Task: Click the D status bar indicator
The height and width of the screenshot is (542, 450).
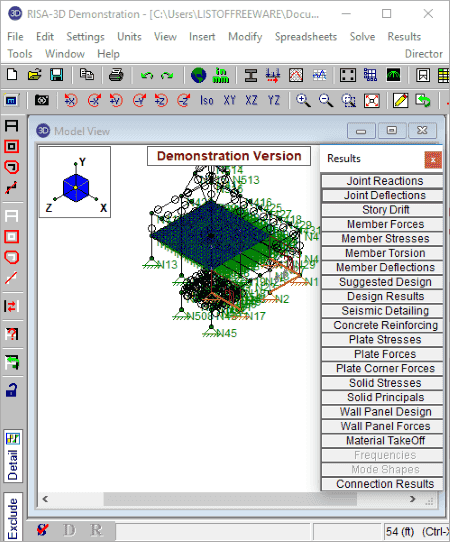Action: tap(69, 530)
